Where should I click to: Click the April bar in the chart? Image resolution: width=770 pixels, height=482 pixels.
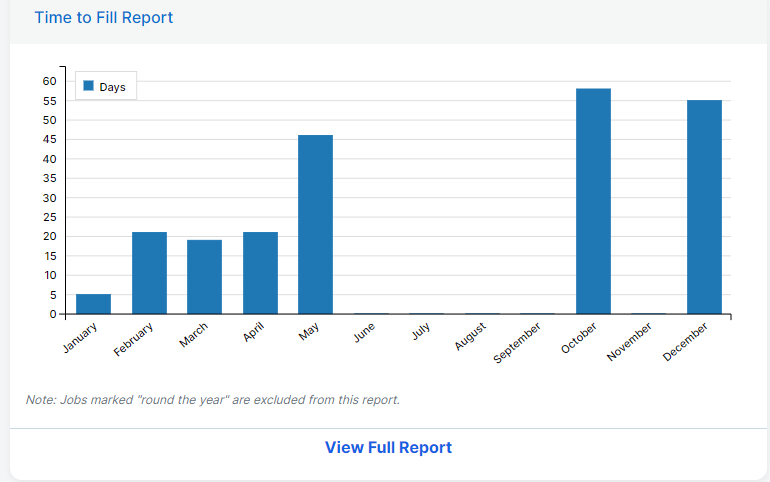point(260,273)
